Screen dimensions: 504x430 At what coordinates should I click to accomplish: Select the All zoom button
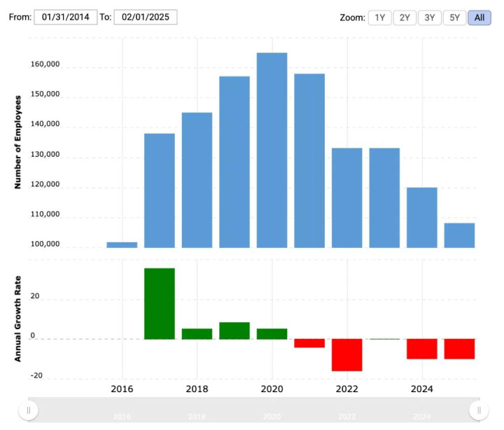[479, 18]
